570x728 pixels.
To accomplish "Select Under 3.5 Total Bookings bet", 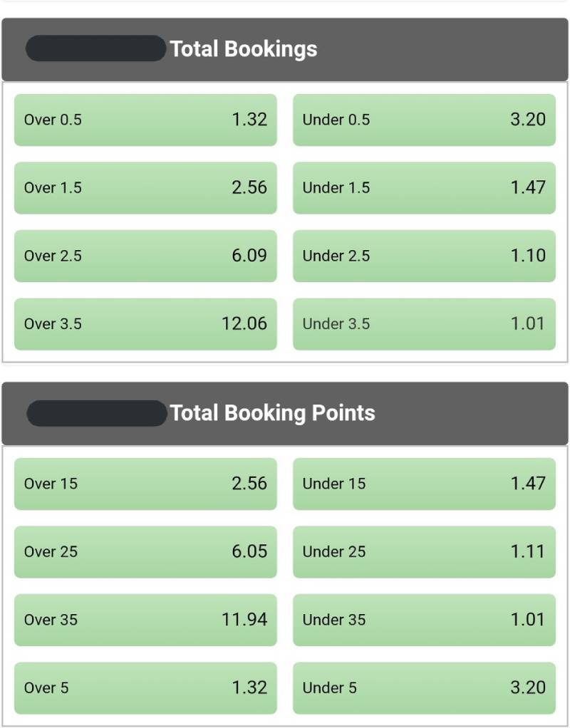I will tap(424, 324).
